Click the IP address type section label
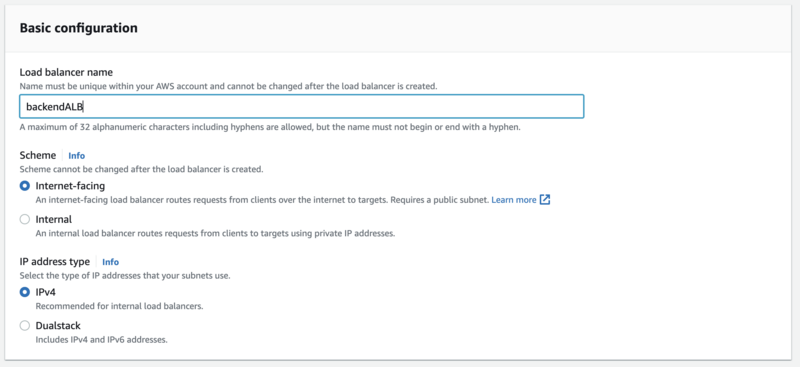This screenshot has width=800, height=367. click(55, 261)
